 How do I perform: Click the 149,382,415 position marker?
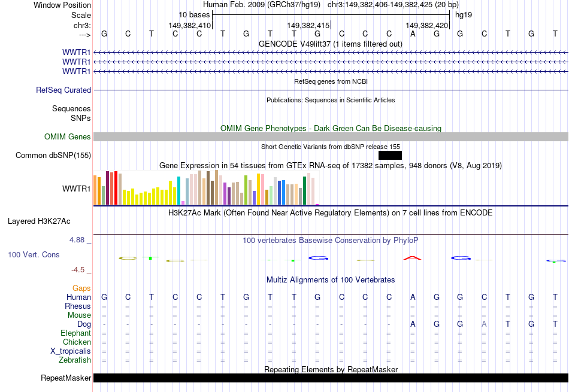[x=308, y=25]
